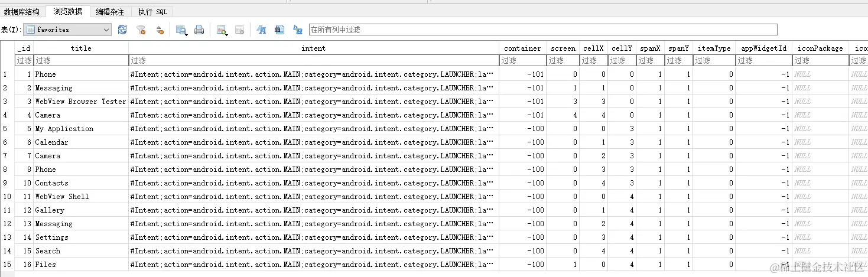Select the 浏览数据 tab
Viewport: 868px width, 277px height.
[67, 11]
